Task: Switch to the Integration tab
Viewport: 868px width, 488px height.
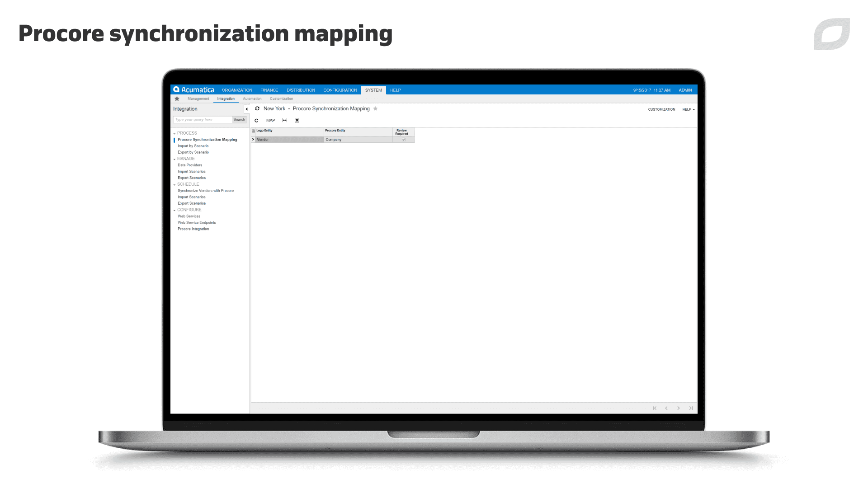Action: (226, 99)
